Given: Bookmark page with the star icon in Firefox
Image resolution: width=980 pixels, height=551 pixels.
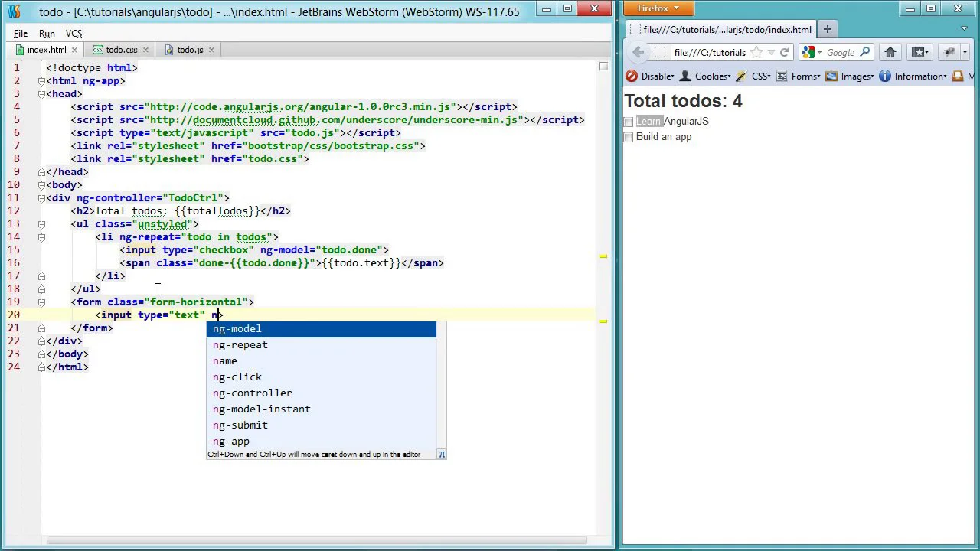Looking at the screenshot, I should [756, 52].
